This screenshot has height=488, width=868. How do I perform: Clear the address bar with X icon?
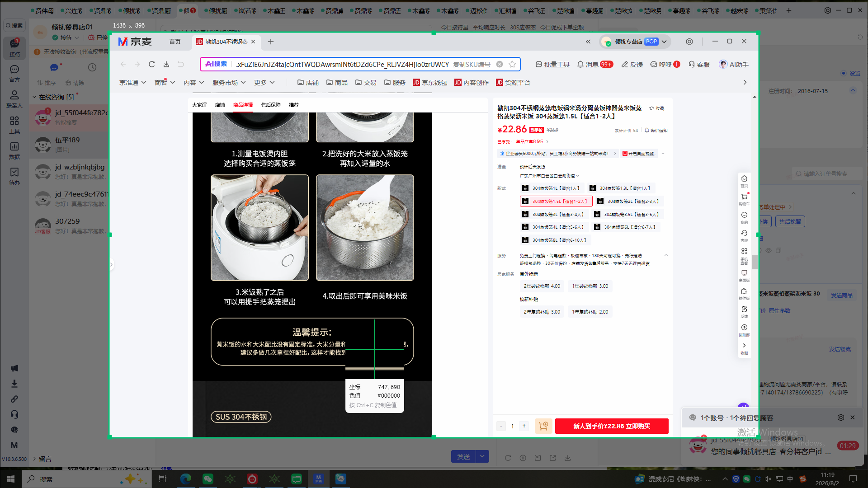pos(500,64)
